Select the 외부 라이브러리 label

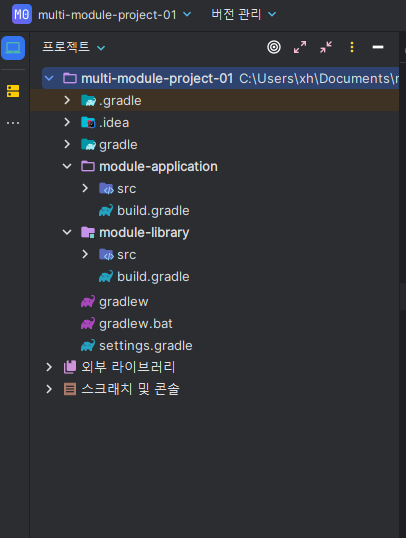(x=128, y=367)
